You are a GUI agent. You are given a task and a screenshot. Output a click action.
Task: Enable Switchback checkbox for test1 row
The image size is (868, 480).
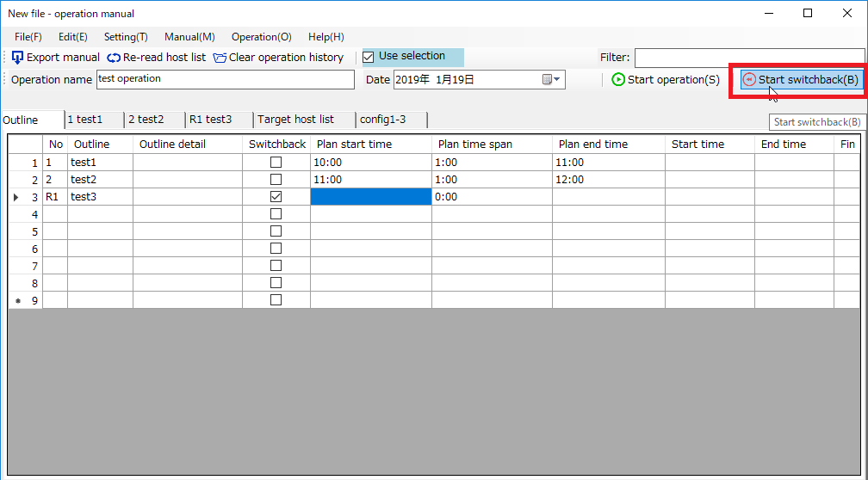pos(276,163)
